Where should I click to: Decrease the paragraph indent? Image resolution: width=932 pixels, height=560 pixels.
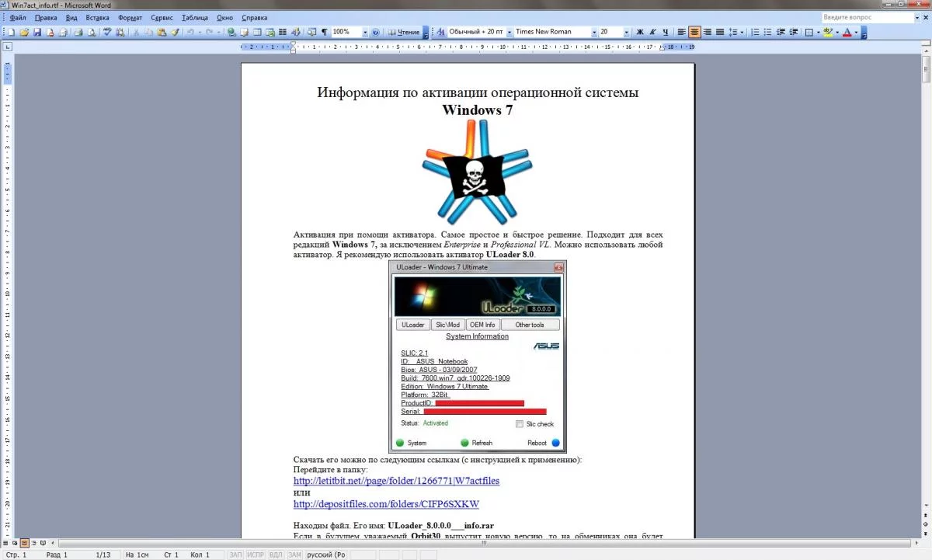(x=781, y=32)
